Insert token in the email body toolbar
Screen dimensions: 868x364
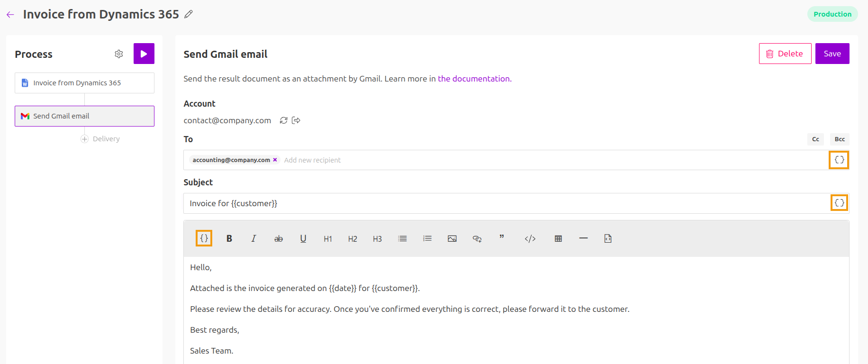(204, 238)
